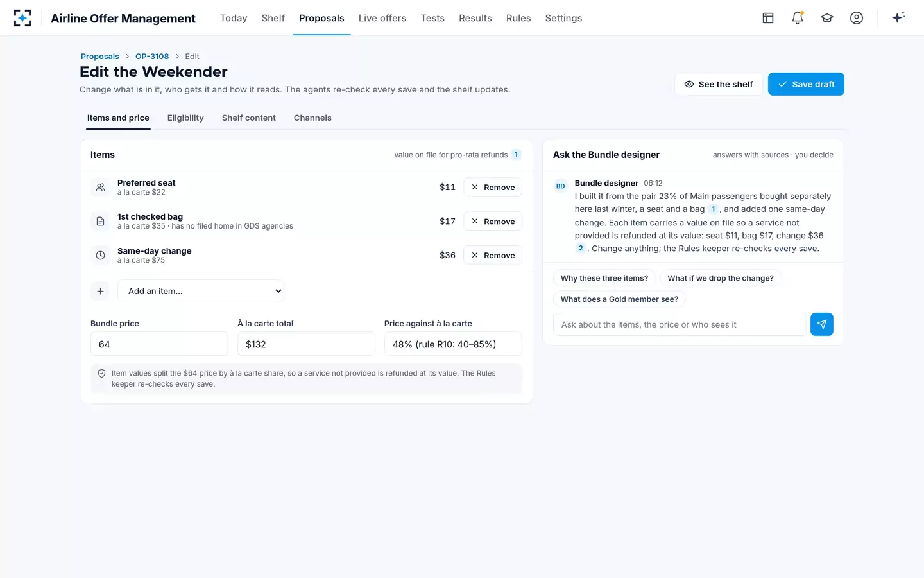Click the shield icon in the rules note
Image resolution: width=924 pixels, height=578 pixels.
point(101,373)
